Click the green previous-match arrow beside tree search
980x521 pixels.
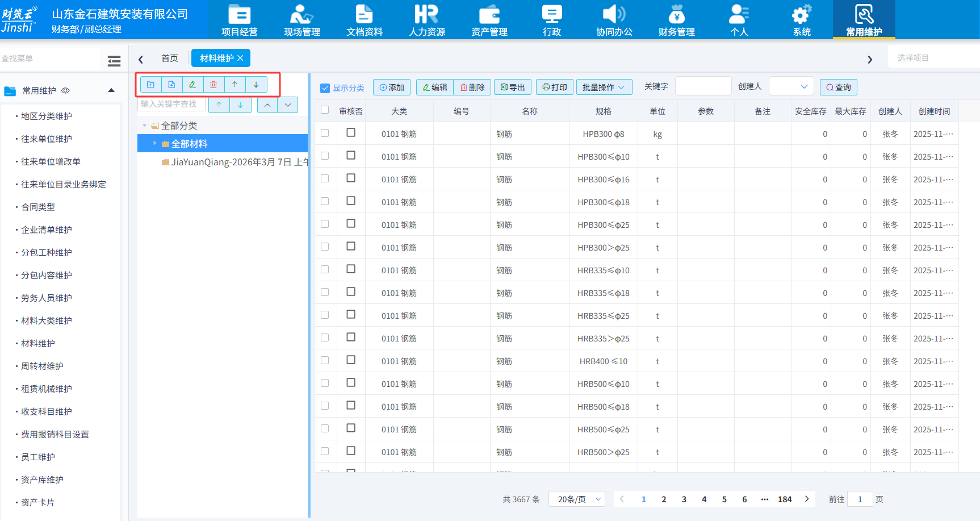[219, 105]
